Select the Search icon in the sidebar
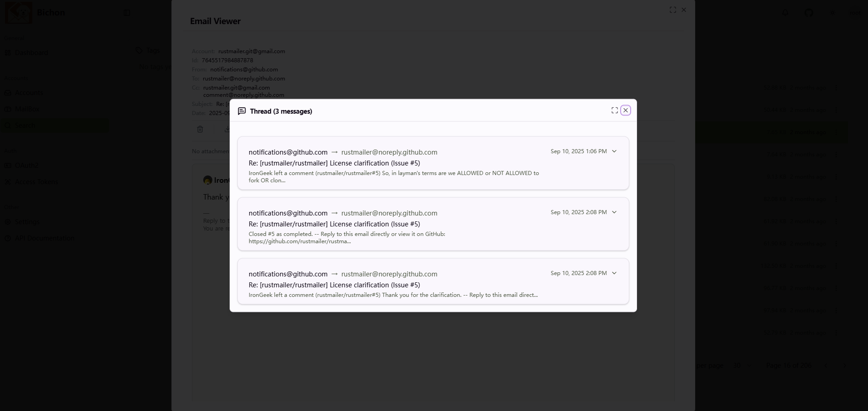This screenshot has height=411, width=868. point(8,125)
